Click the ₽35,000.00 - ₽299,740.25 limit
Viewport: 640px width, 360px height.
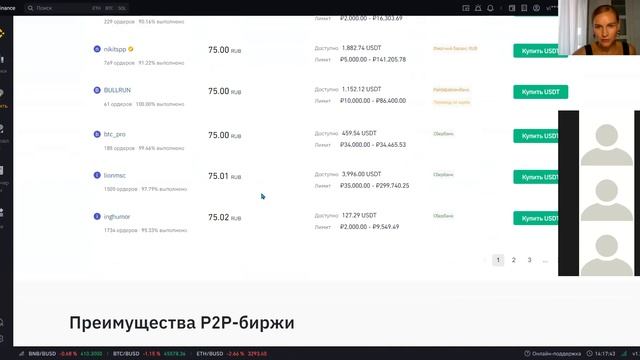point(375,185)
